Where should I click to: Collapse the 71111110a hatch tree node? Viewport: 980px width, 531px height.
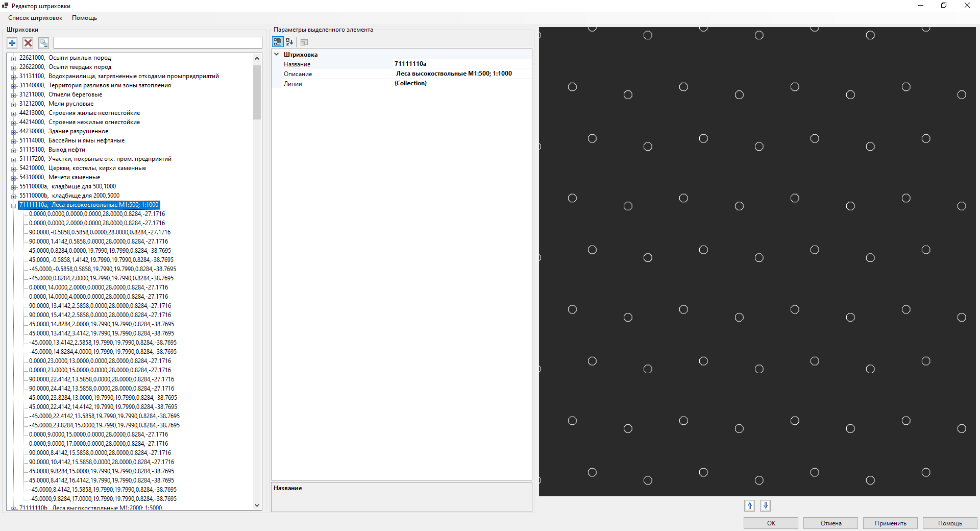click(14, 205)
